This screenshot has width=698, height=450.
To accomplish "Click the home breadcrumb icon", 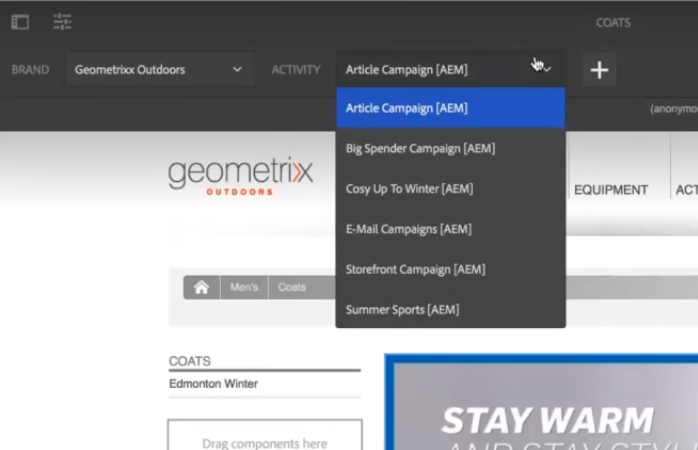I will [x=201, y=287].
